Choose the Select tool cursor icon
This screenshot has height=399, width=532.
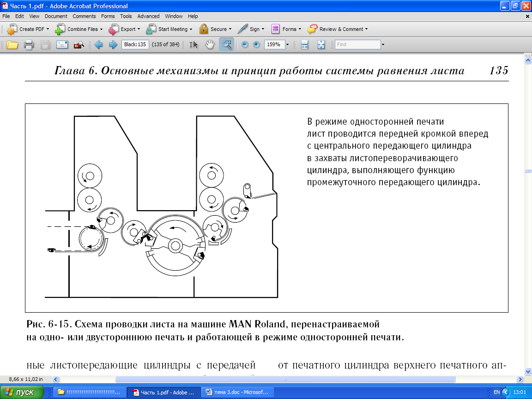coord(193,44)
